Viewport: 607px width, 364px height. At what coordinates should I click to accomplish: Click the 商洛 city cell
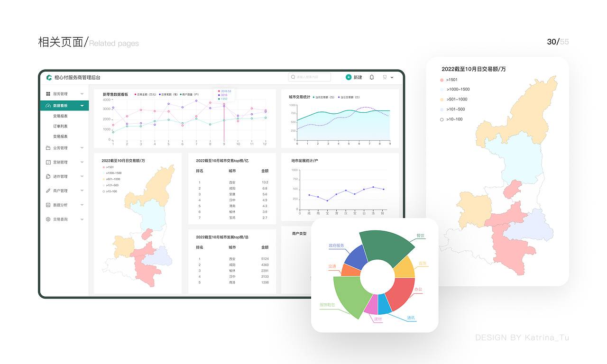click(x=232, y=282)
